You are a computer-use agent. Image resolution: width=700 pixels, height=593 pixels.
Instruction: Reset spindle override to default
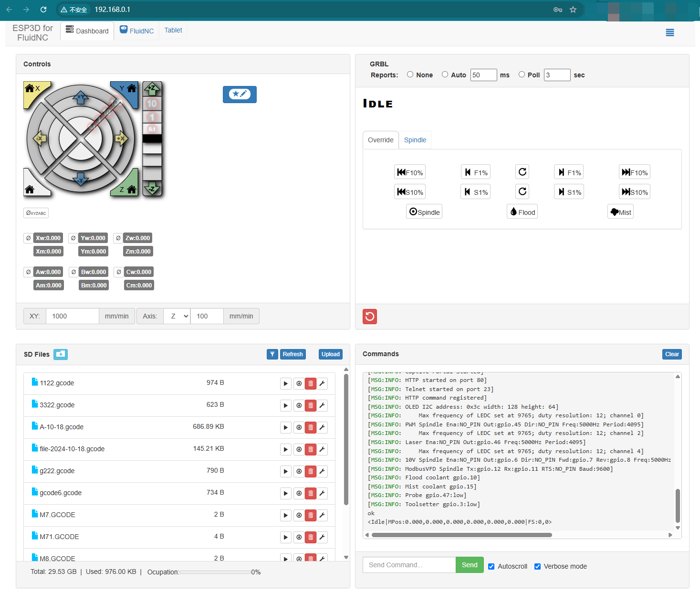point(522,191)
